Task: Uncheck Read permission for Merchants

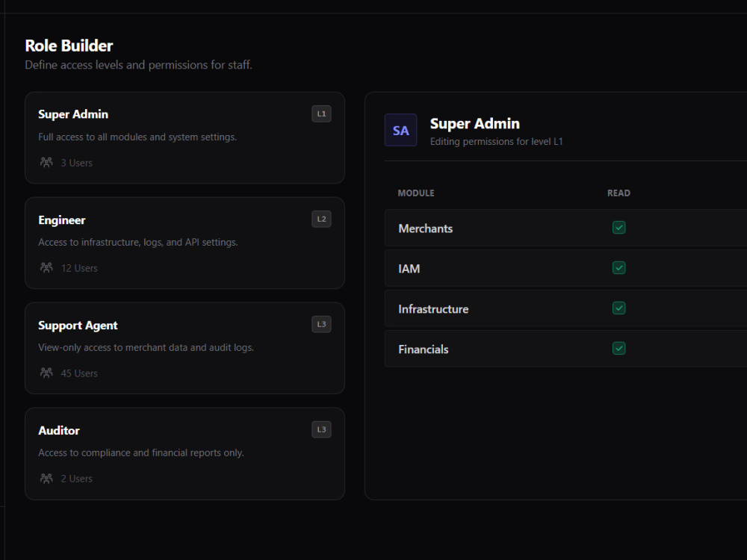Action: [619, 228]
